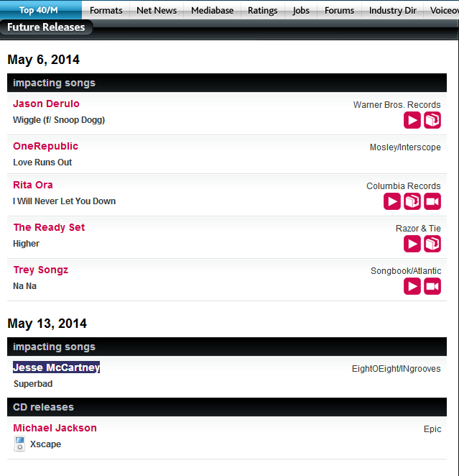This screenshot has width=459, height=476.
Task: Open the Jobs menu item
Action: click(301, 10)
